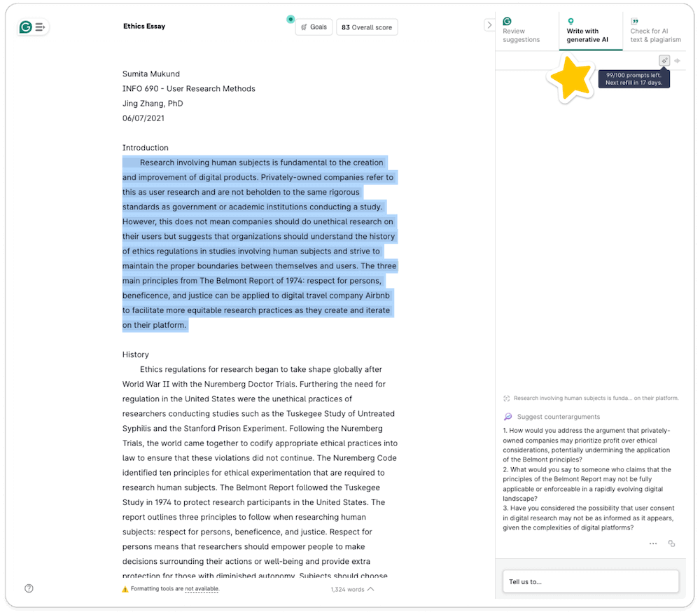The height and width of the screenshot is (615, 700).
Task: Click the green status dot above Goals
Action: coord(290,19)
